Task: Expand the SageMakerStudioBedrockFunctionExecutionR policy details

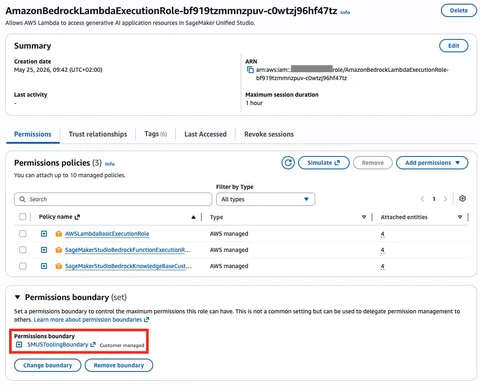Action: coord(44,250)
